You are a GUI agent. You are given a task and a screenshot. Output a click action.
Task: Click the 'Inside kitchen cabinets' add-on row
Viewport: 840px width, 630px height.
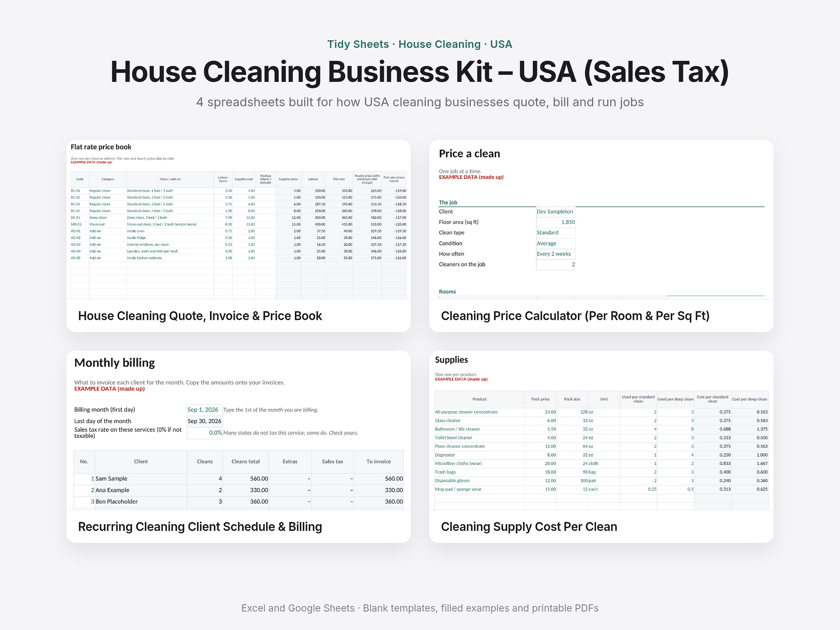tap(238, 258)
